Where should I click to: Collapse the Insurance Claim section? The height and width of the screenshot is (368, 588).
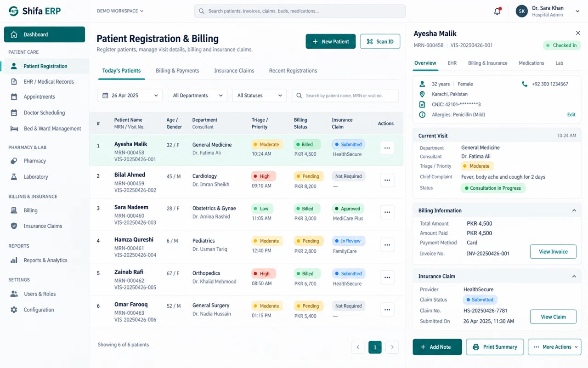point(574,276)
